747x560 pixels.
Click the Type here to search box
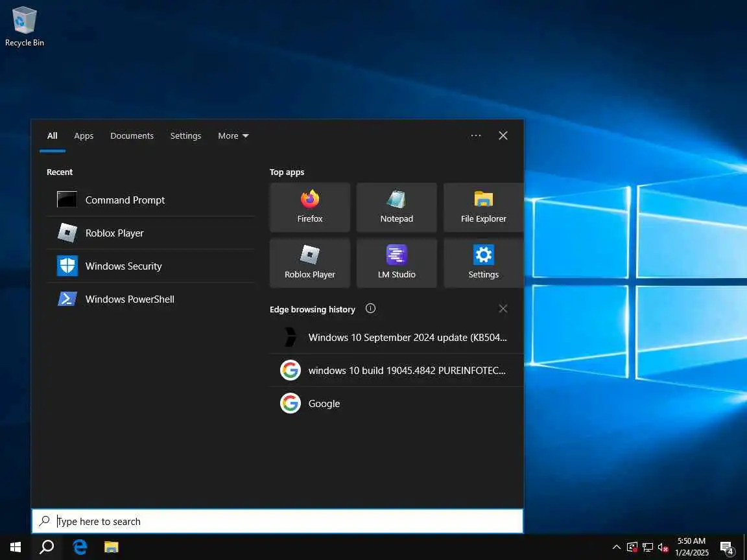[x=278, y=521]
